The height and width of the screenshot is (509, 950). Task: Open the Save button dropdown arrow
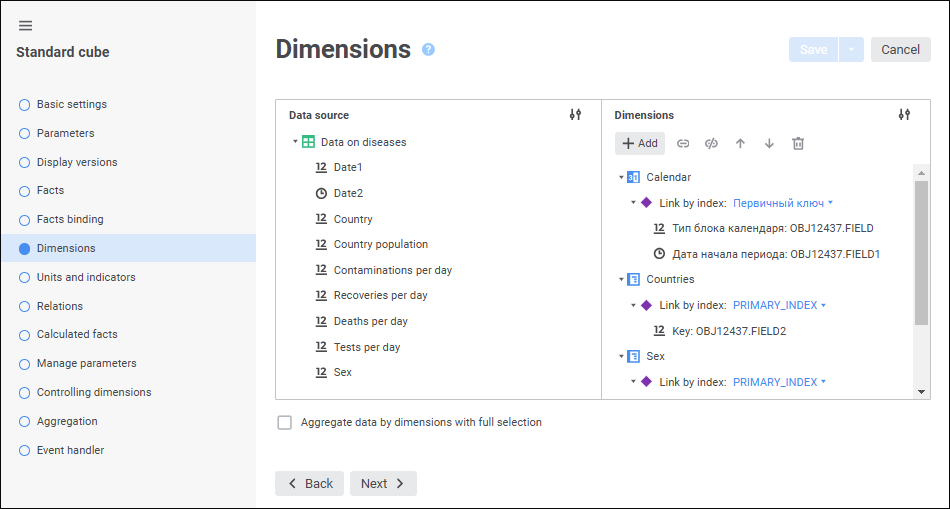coord(851,50)
